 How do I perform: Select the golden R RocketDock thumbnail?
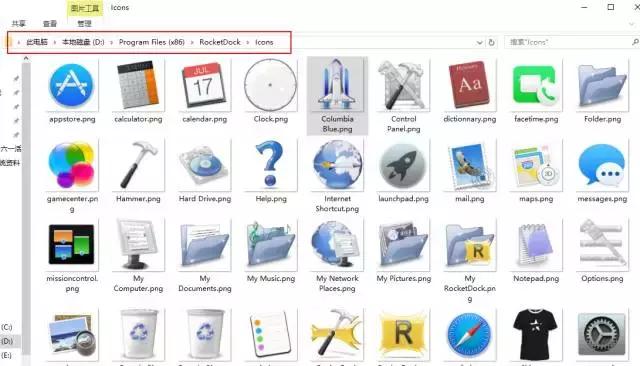[403, 335]
